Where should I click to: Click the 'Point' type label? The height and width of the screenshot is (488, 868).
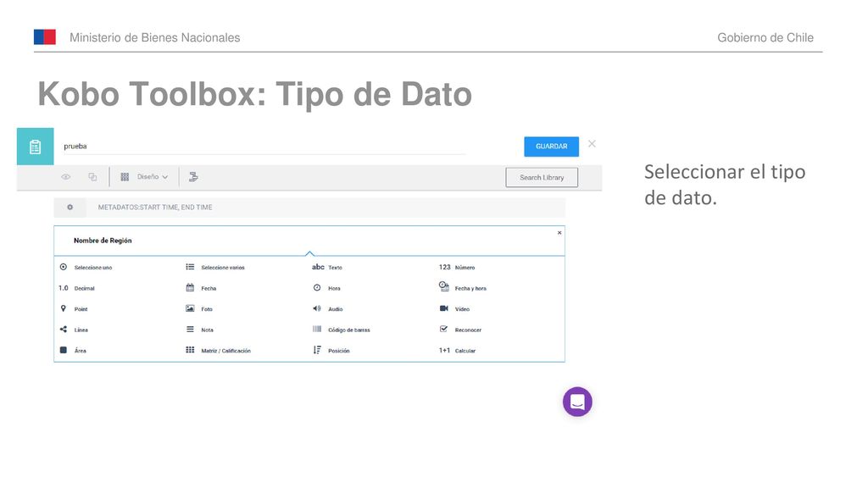[x=81, y=309]
